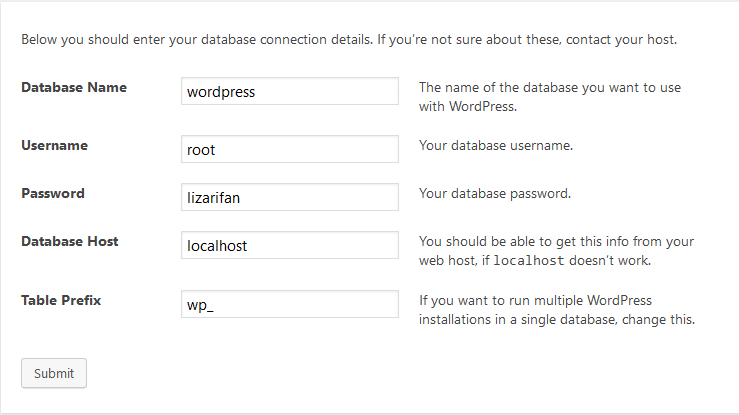Click the Table Prefix field with wp_
The image size is (739, 415).
[x=290, y=304]
